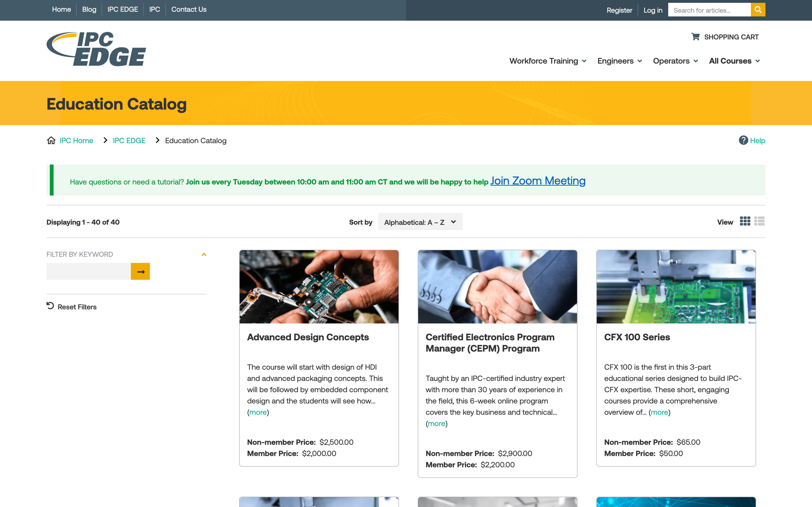Open the shopping cart icon
The image size is (812, 507).
[695, 37]
